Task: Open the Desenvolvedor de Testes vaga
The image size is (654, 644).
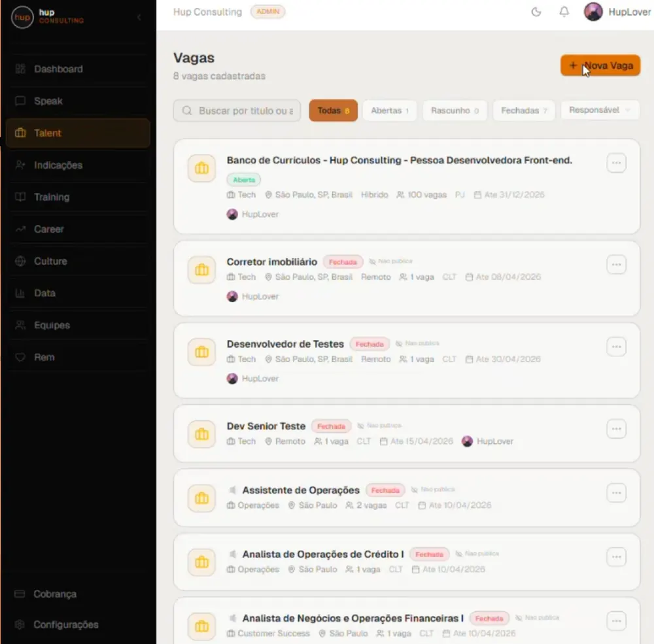Action: coord(285,344)
